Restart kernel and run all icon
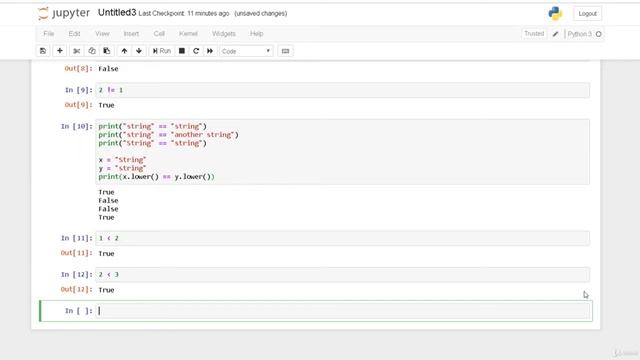The height and width of the screenshot is (360, 640). point(210,51)
